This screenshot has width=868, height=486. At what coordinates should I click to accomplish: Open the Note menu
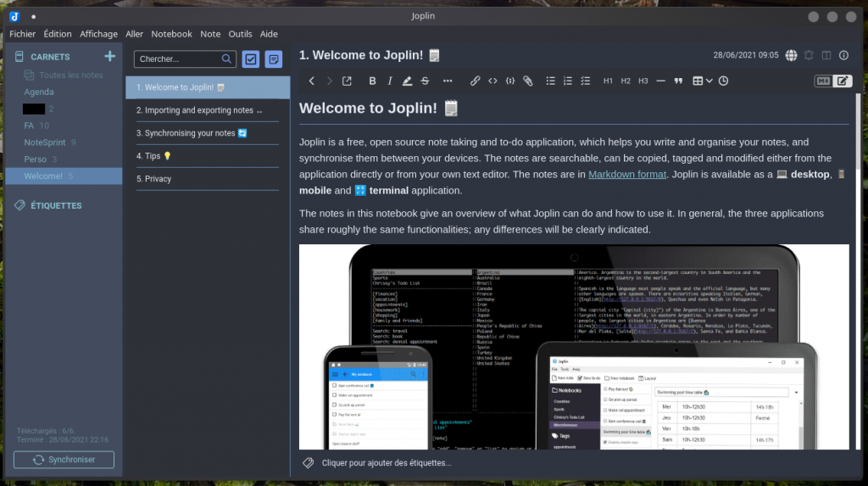click(210, 34)
